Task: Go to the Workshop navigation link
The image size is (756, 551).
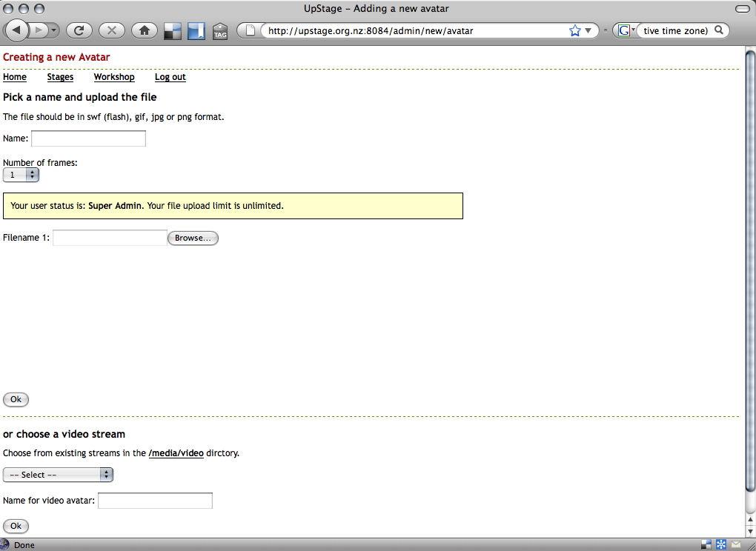Action: tap(114, 77)
